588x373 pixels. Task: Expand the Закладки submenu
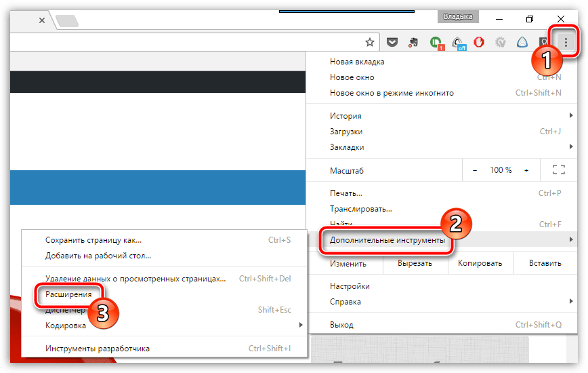pos(442,147)
